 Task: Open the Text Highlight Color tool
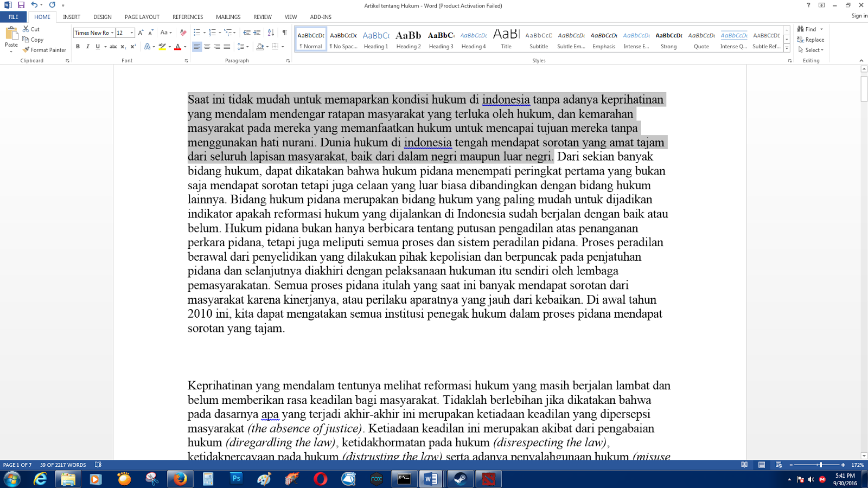[x=162, y=47]
